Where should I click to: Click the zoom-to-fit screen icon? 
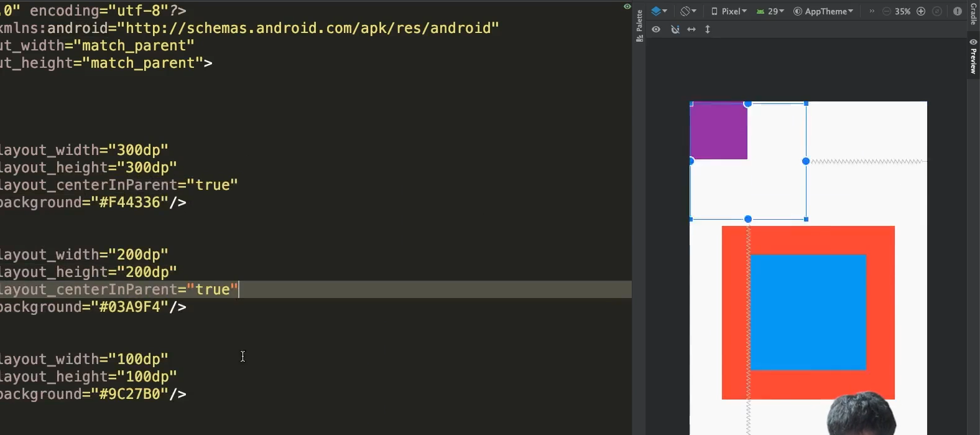(937, 11)
